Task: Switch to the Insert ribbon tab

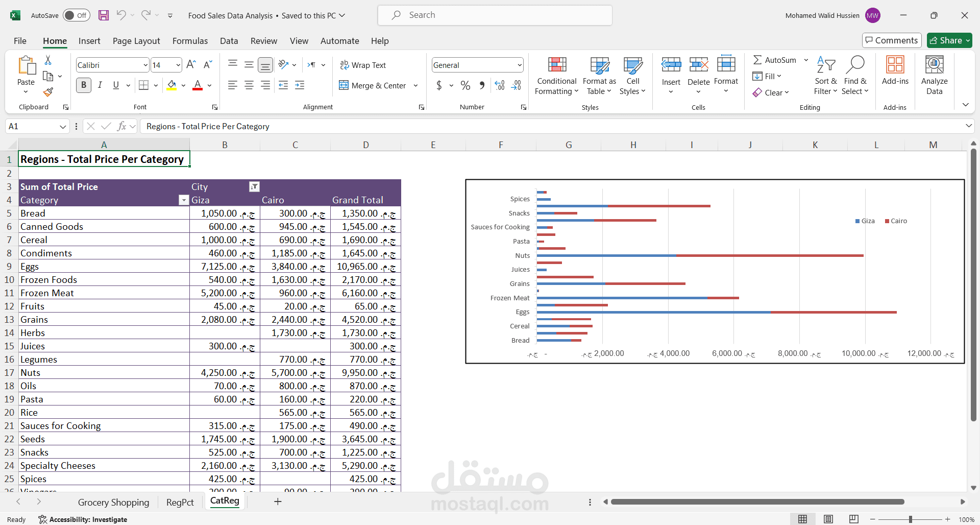Action: [89, 41]
